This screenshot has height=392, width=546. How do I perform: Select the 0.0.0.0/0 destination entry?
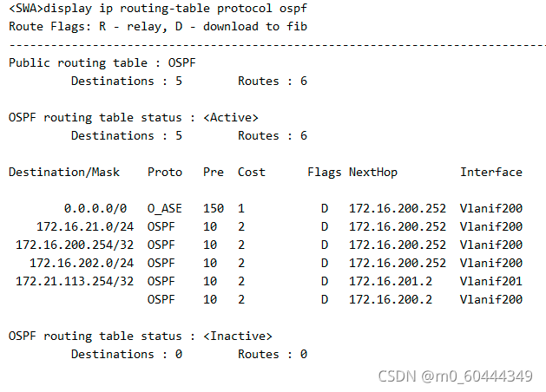pyautogui.click(x=95, y=208)
